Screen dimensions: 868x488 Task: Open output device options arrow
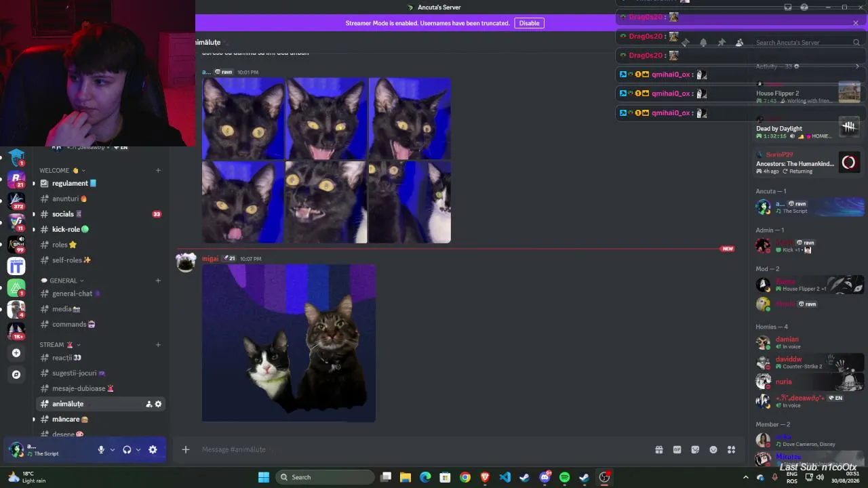point(138,449)
